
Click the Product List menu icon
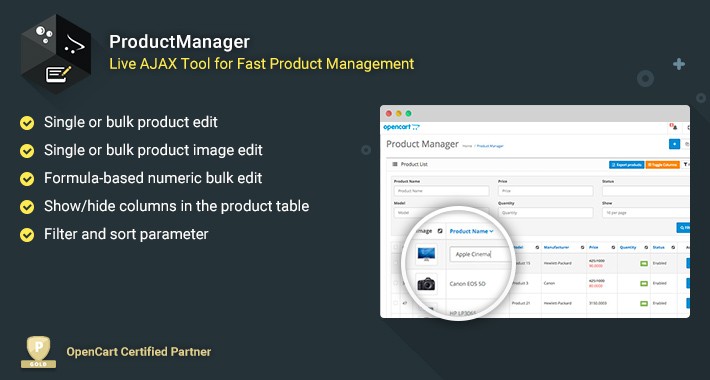click(395, 164)
